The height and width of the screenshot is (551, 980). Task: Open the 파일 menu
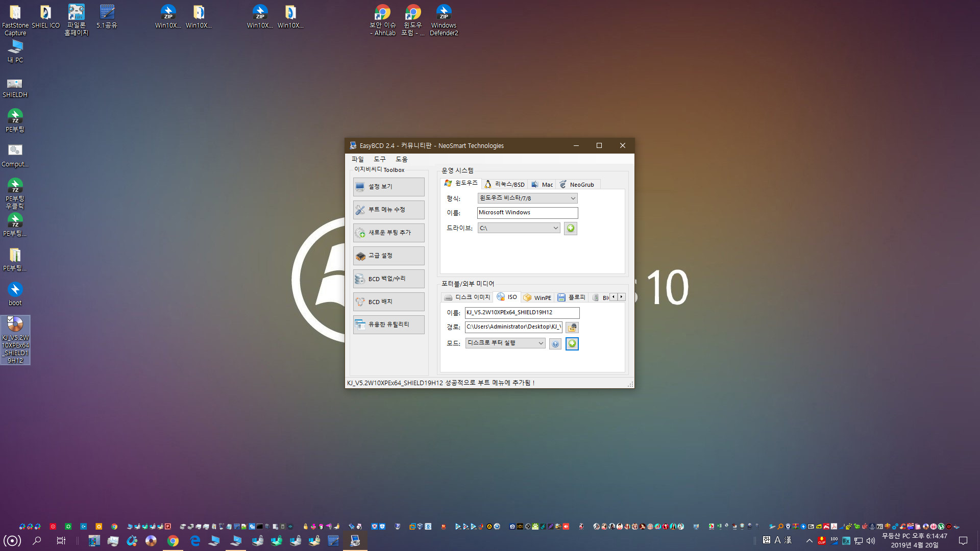point(357,159)
